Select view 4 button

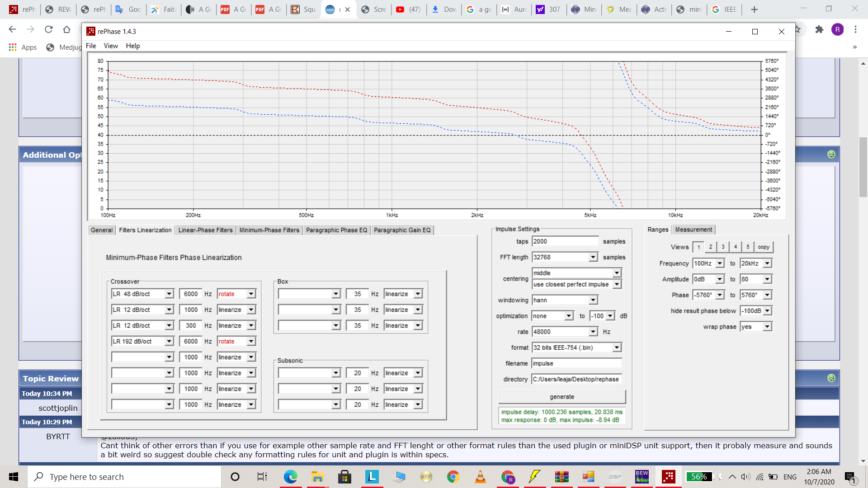736,247
